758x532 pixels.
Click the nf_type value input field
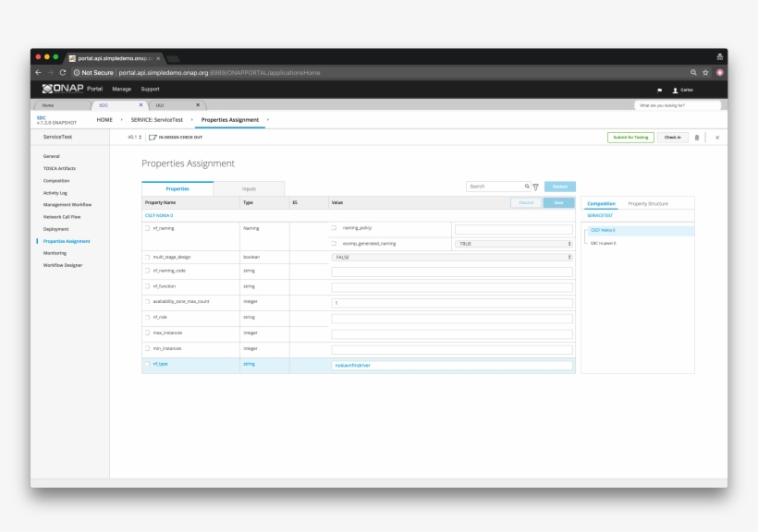[x=452, y=365]
